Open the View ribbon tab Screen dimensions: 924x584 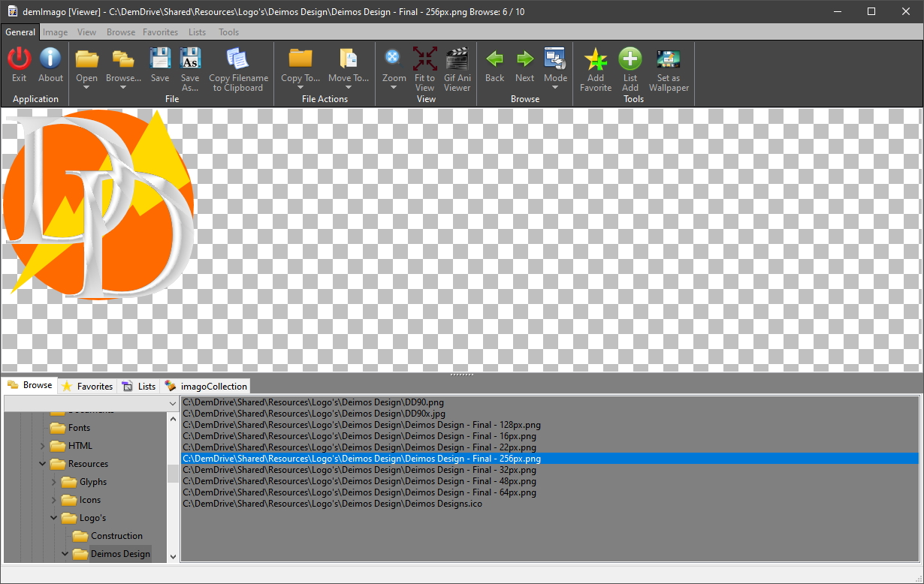tap(87, 32)
